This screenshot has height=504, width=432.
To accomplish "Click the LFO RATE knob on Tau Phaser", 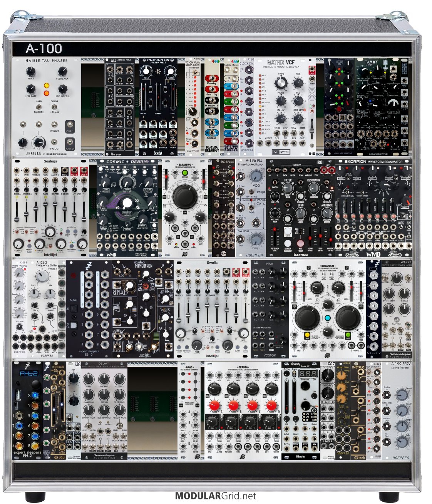I will pos(31,89).
